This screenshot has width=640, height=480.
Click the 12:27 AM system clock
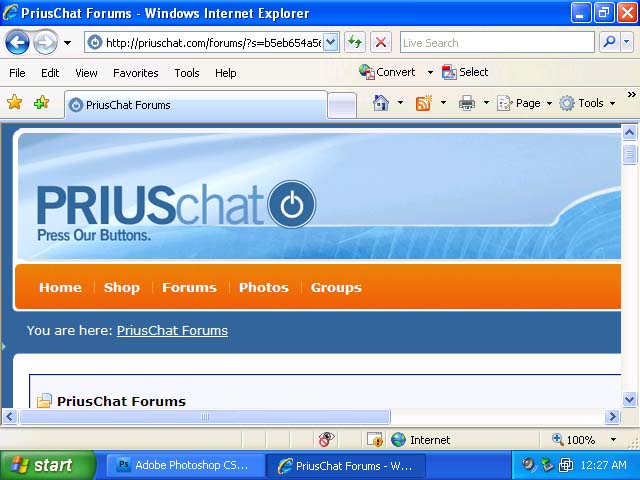603,465
